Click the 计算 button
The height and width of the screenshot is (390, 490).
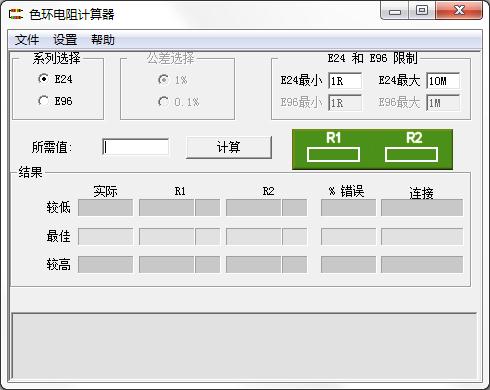tap(229, 147)
